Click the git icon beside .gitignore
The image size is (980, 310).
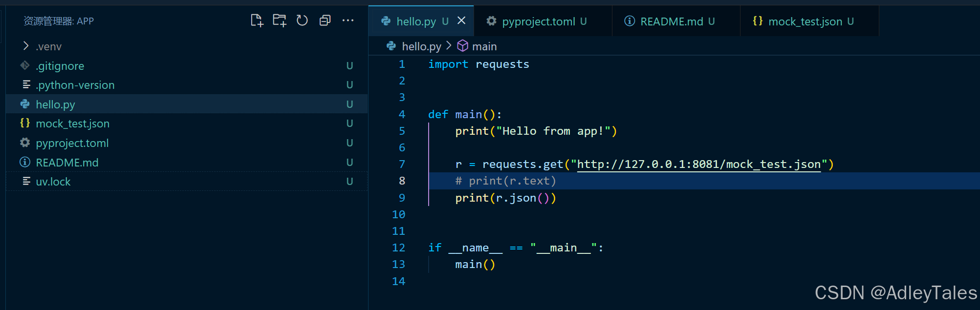25,65
